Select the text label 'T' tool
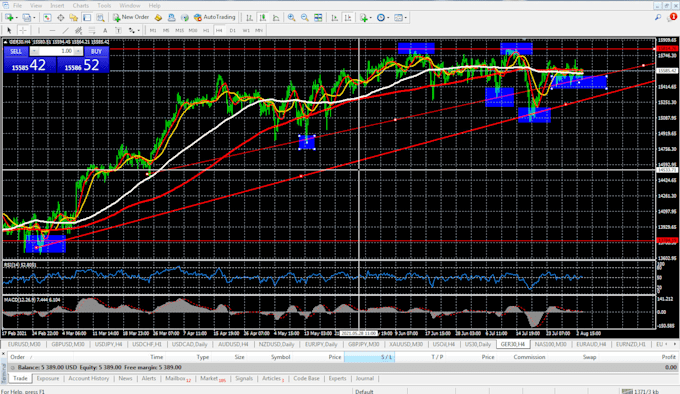The image size is (680, 394). point(118,30)
